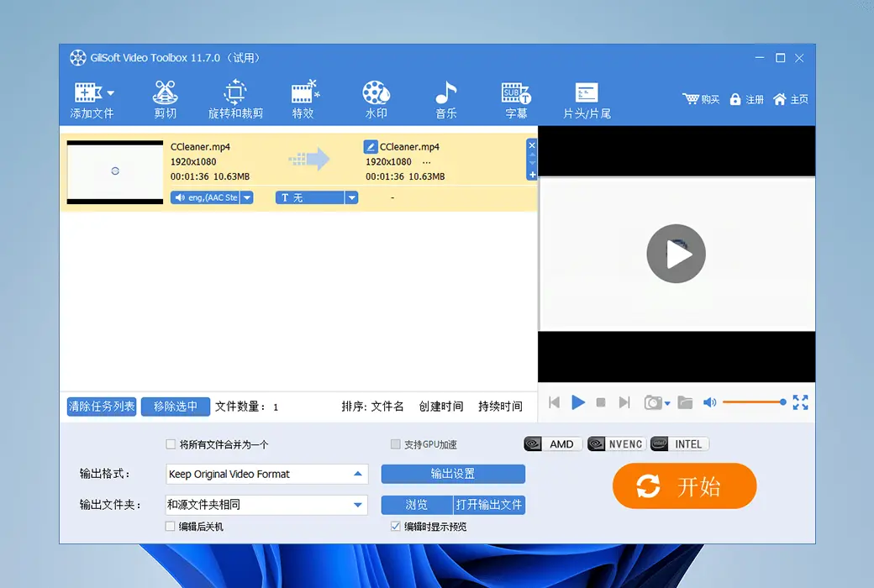Open the 水印 watermark tool
Viewport: 874px width, 588px height.
[x=376, y=100]
